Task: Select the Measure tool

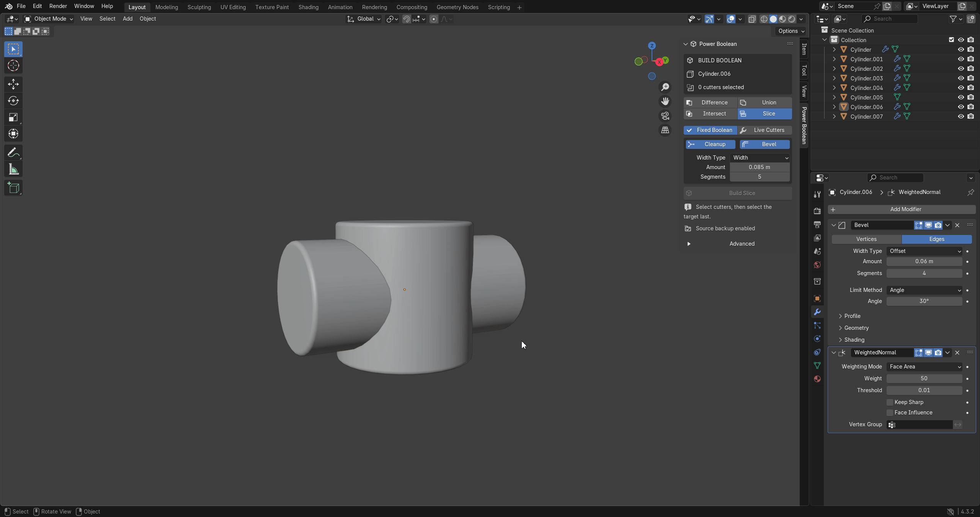Action: tap(13, 169)
